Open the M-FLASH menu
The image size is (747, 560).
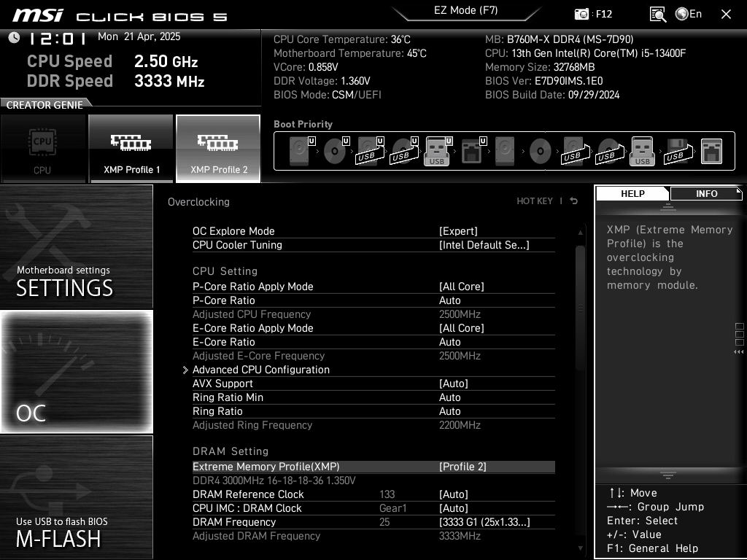(x=76, y=497)
